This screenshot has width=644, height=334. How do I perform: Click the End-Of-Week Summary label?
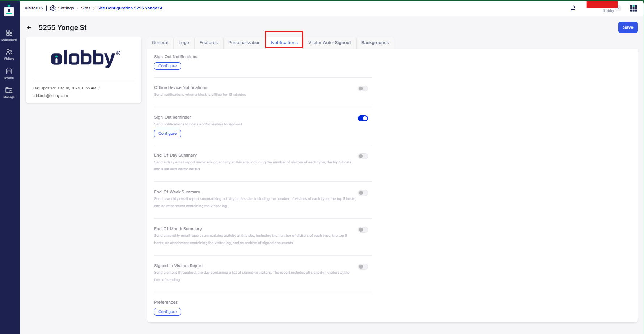tap(177, 192)
